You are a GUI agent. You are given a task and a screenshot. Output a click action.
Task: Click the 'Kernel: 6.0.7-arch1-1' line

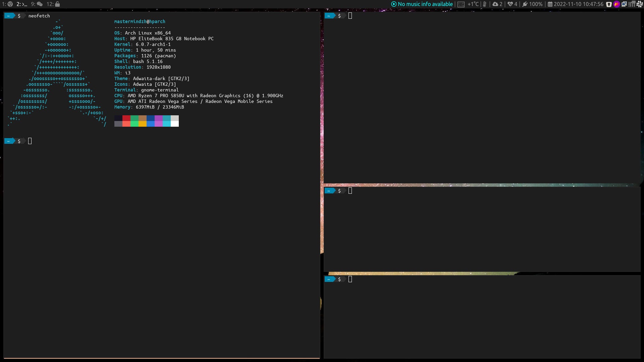[x=142, y=44]
